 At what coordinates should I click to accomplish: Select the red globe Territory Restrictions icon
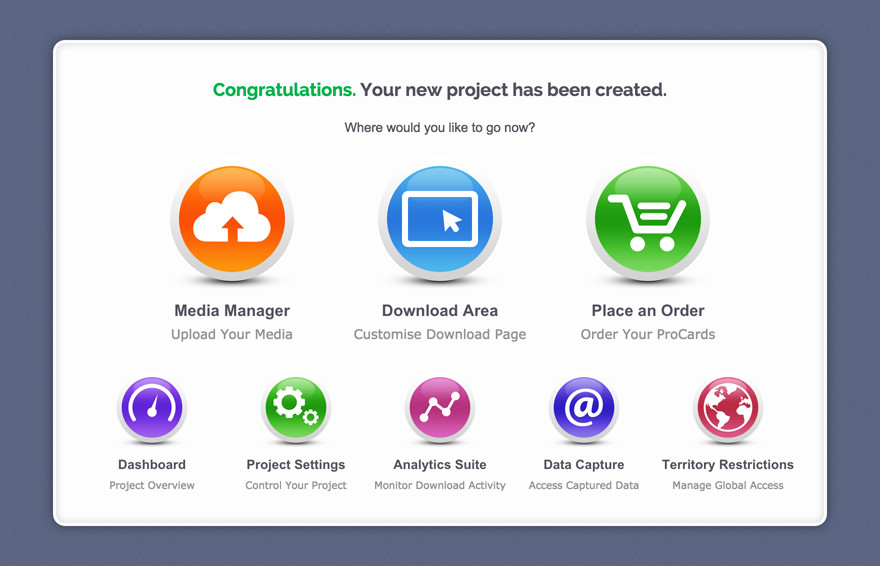[728, 409]
